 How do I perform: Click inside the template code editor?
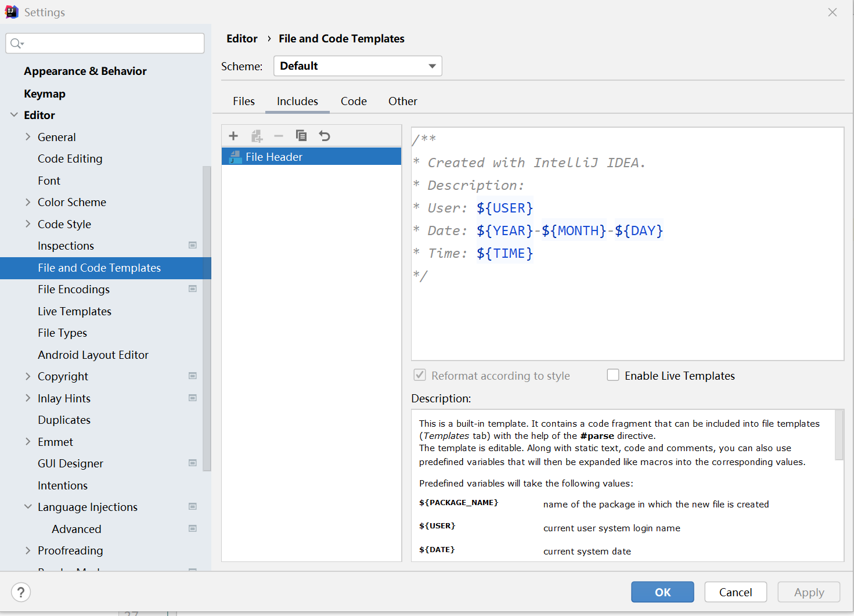tap(628, 244)
